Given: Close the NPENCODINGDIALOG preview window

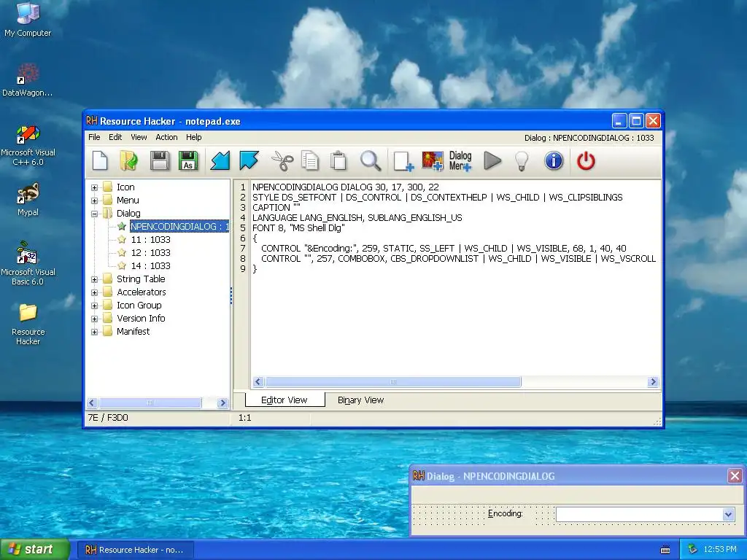Looking at the screenshot, I should click(735, 475).
